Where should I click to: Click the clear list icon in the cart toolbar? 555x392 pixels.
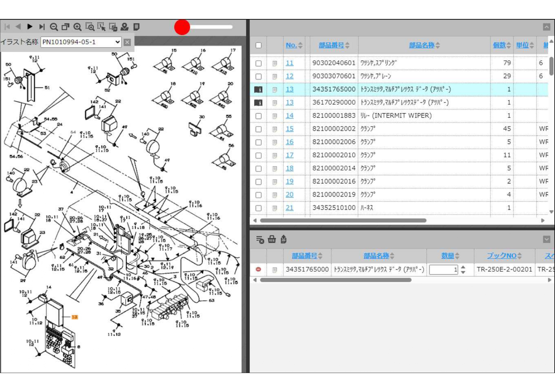tap(260, 240)
